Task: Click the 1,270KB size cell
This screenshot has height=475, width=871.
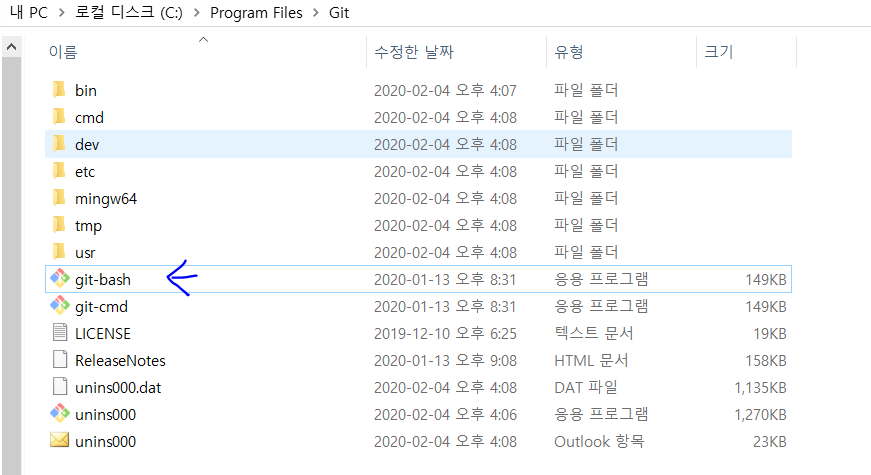Action: coord(760,414)
